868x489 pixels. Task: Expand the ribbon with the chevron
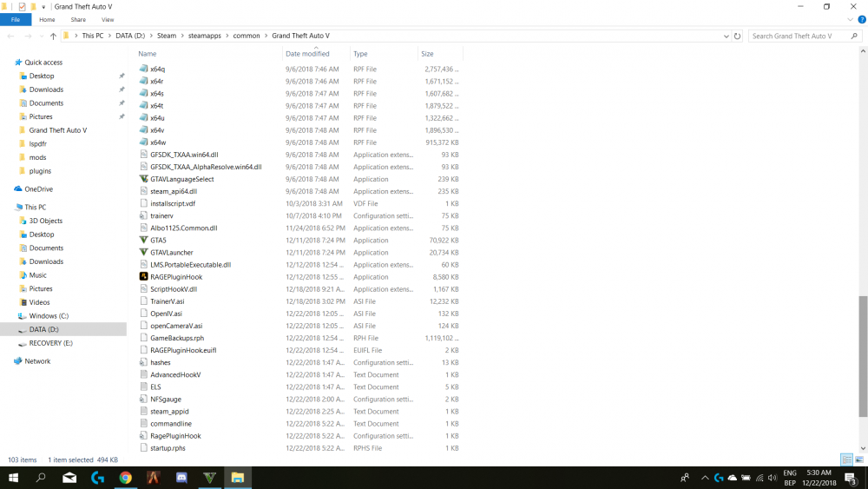point(850,19)
